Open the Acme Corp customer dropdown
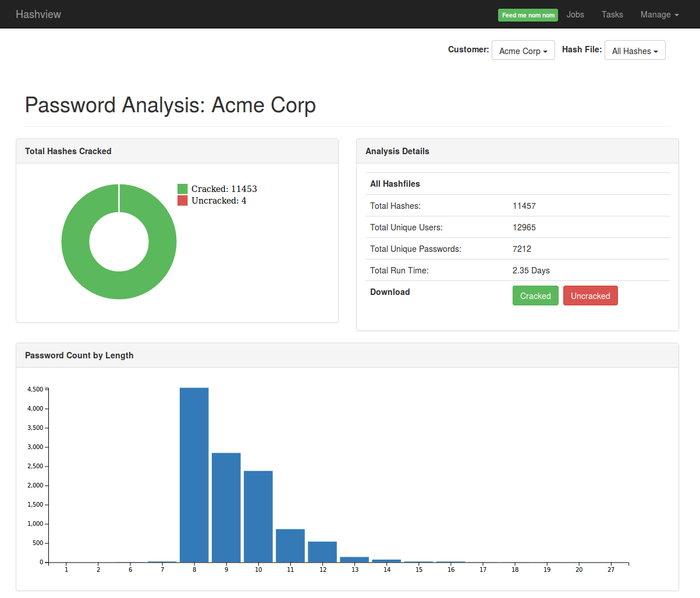 click(523, 51)
